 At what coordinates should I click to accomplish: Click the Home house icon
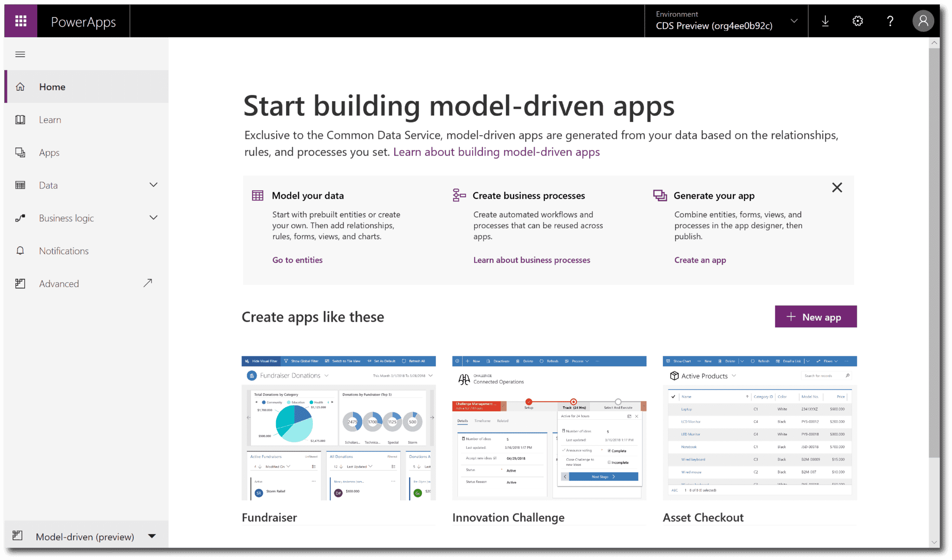coord(20,87)
